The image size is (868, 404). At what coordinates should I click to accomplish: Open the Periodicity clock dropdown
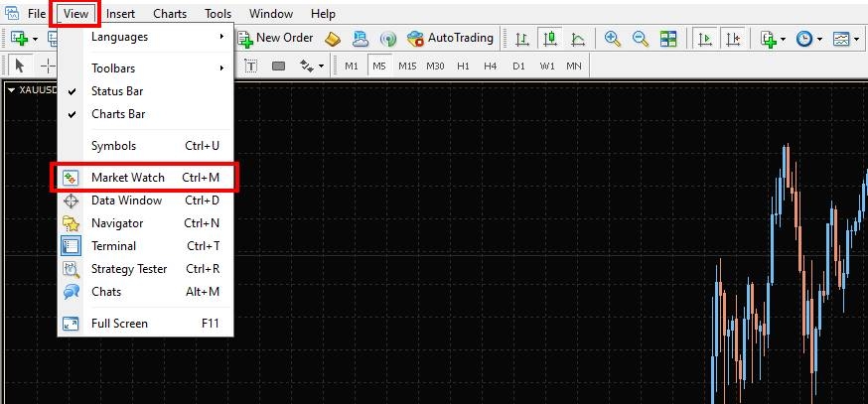[806, 39]
